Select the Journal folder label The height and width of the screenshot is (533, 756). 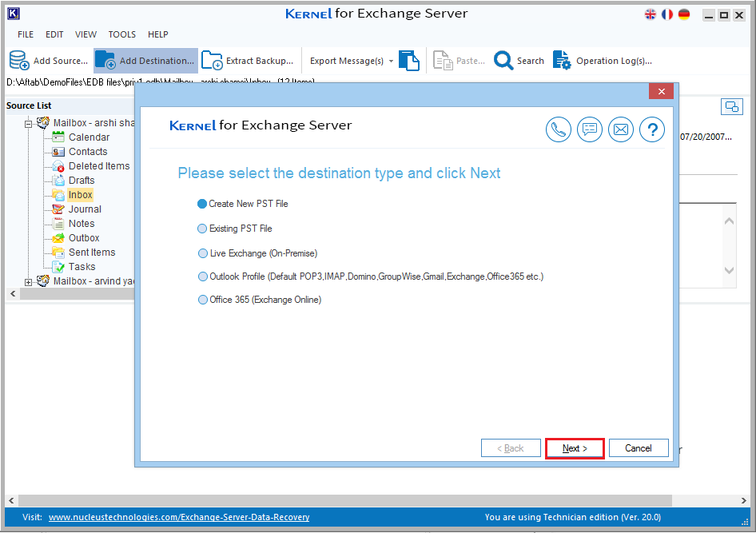pos(85,209)
